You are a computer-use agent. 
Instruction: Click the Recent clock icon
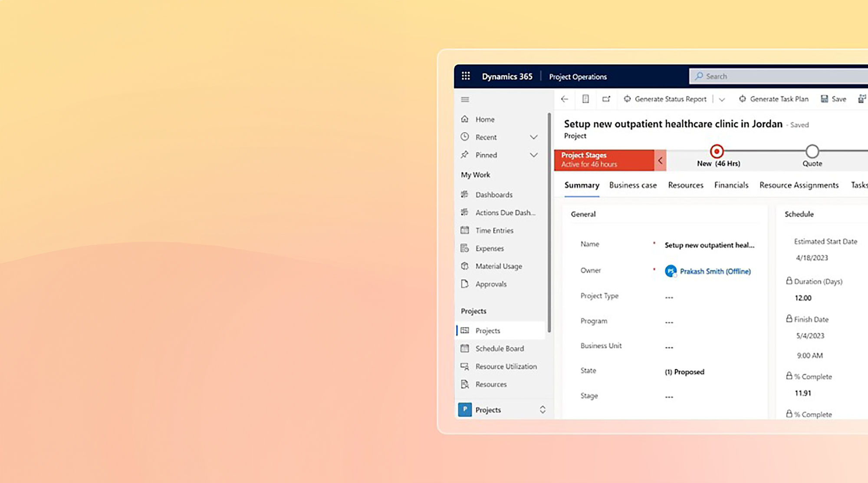coord(465,137)
